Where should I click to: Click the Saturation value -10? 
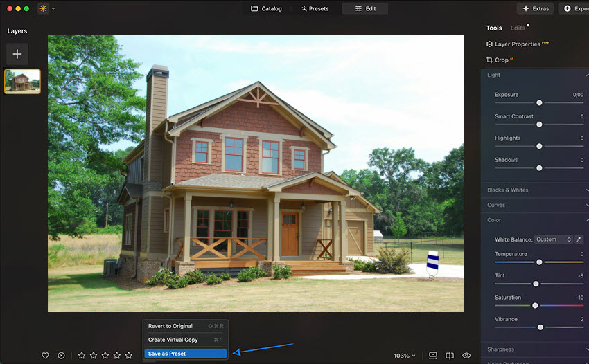[x=579, y=297]
